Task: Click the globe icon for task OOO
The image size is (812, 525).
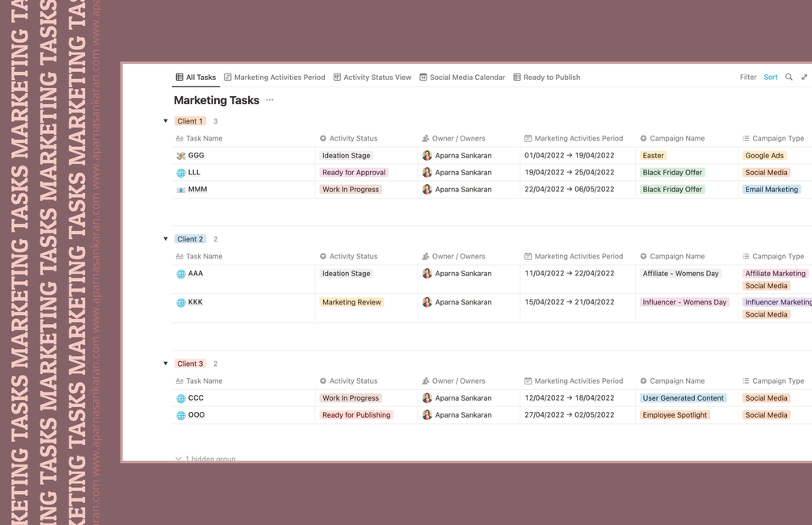Action: click(x=181, y=415)
